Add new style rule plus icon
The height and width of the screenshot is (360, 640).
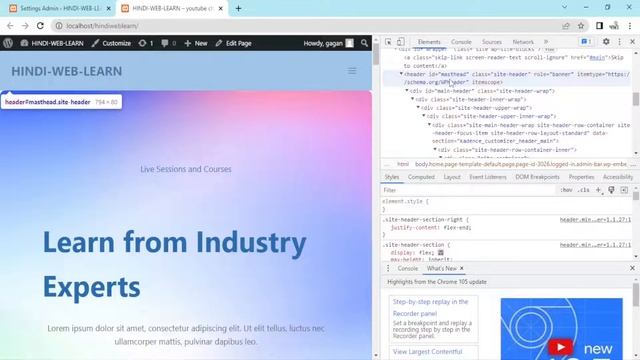(598, 190)
